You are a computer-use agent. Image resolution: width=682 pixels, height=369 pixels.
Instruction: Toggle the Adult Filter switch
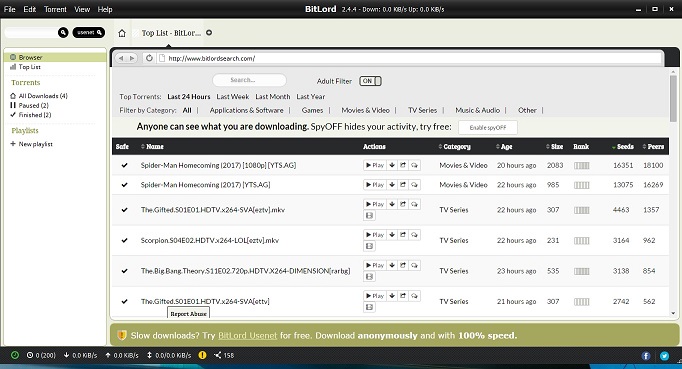pos(370,81)
